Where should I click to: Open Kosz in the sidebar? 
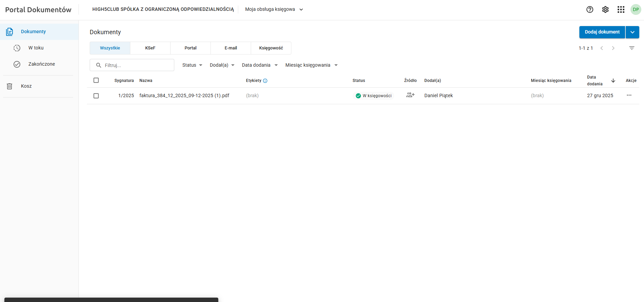(x=39, y=86)
